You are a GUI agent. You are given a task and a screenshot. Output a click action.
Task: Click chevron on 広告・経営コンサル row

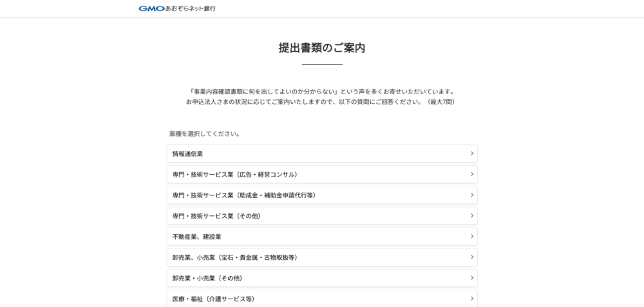point(472,174)
